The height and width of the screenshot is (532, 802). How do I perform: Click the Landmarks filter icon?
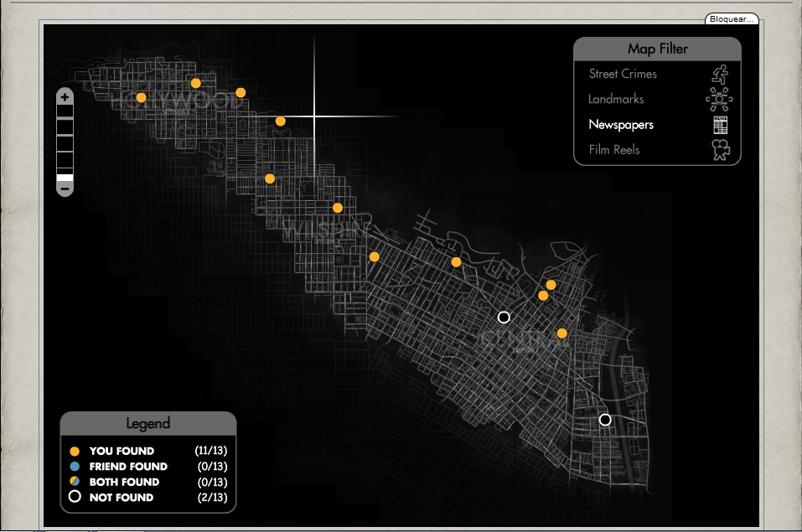pyautogui.click(x=718, y=100)
